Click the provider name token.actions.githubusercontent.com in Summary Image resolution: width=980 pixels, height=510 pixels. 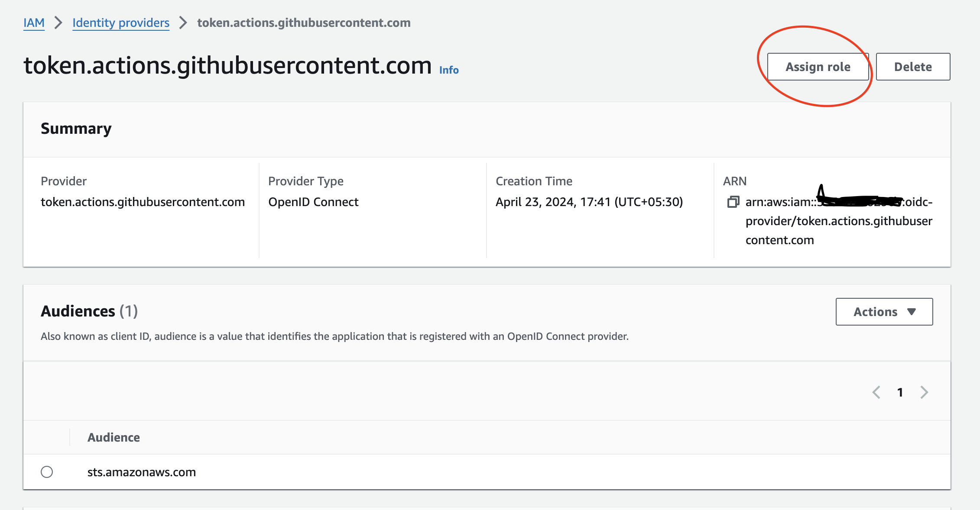click(143, 202)
